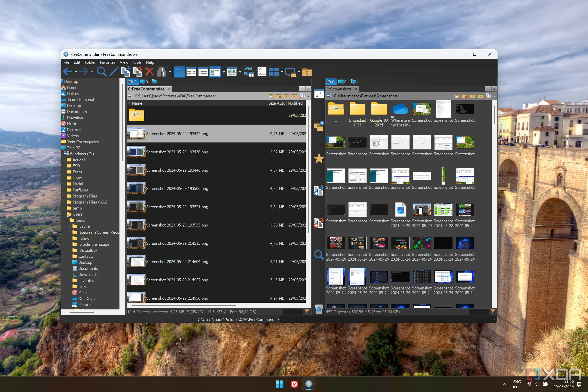Viewport: 588px width, 392px height.
Task: Open the address bar dropdown in the right panel
Action: (495, 96)
